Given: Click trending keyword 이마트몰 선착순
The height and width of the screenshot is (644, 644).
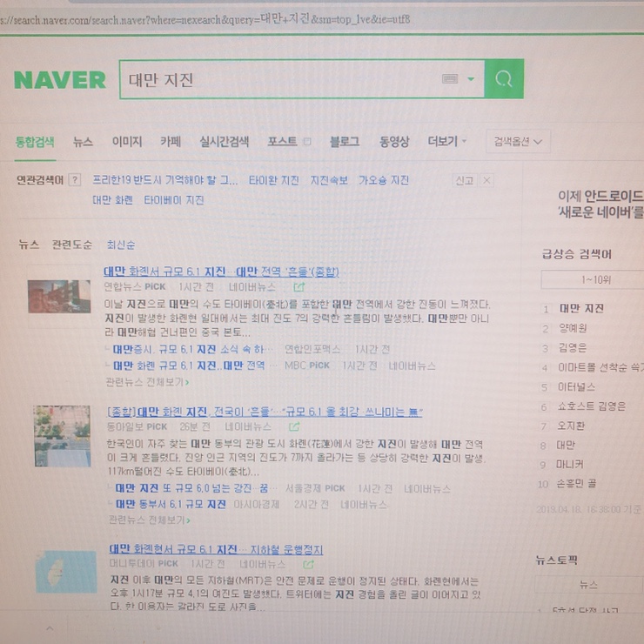Looking at the screenshot, I should point(600,367).
